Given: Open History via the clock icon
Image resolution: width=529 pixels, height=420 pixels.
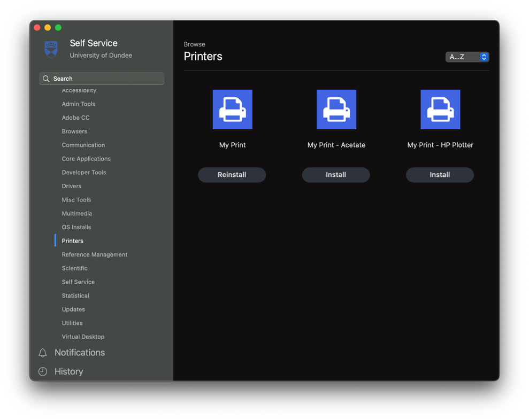Looking at the screenshot, I should 43,371.
